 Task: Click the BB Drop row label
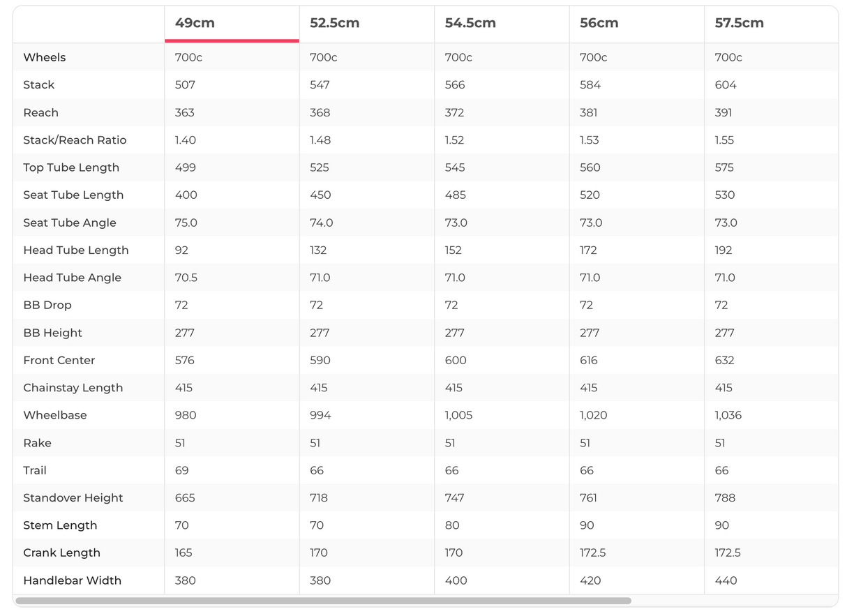tap(47, 305)
